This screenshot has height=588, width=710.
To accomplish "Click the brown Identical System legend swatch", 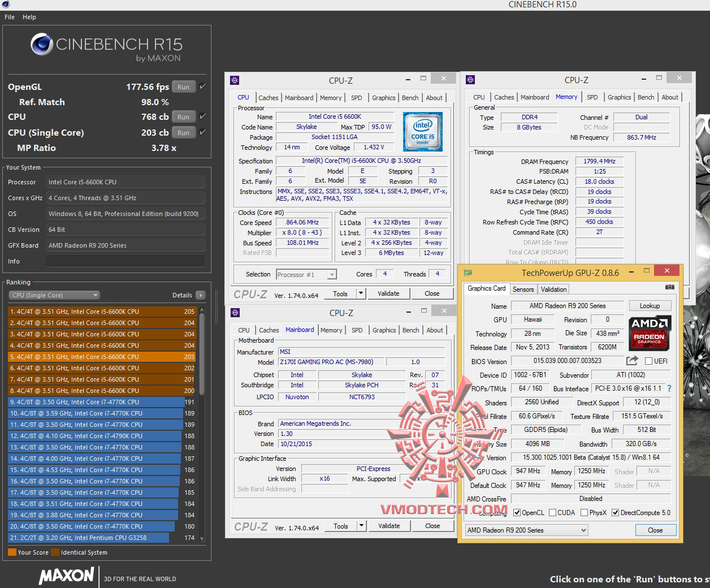I will click(x=55, y=552).
